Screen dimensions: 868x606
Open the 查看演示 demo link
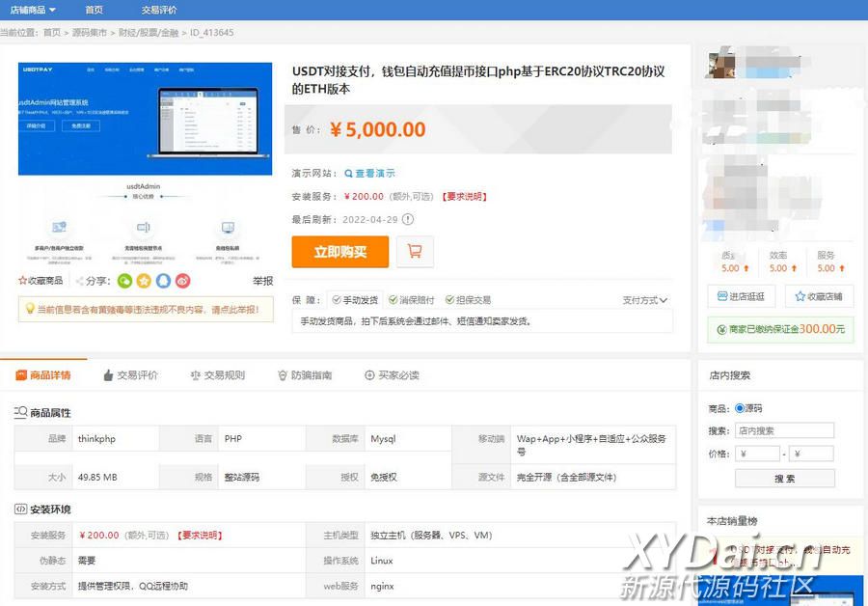370,174
